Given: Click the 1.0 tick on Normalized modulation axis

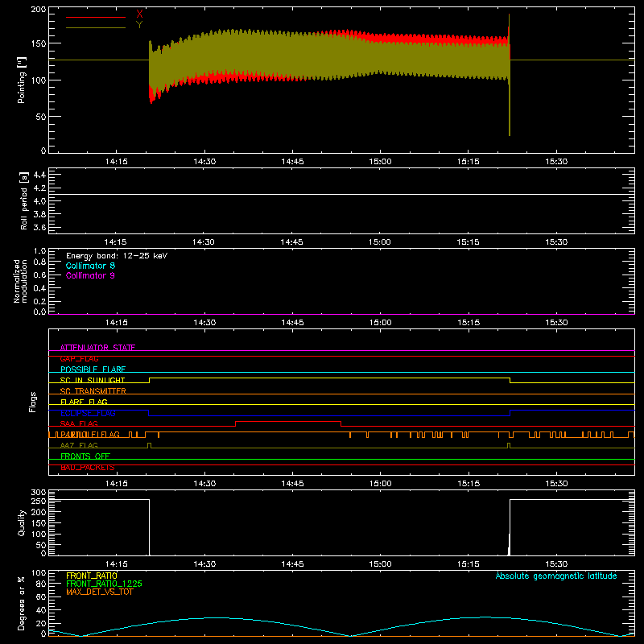Looking at the screenshot, I should pos(39,251).
